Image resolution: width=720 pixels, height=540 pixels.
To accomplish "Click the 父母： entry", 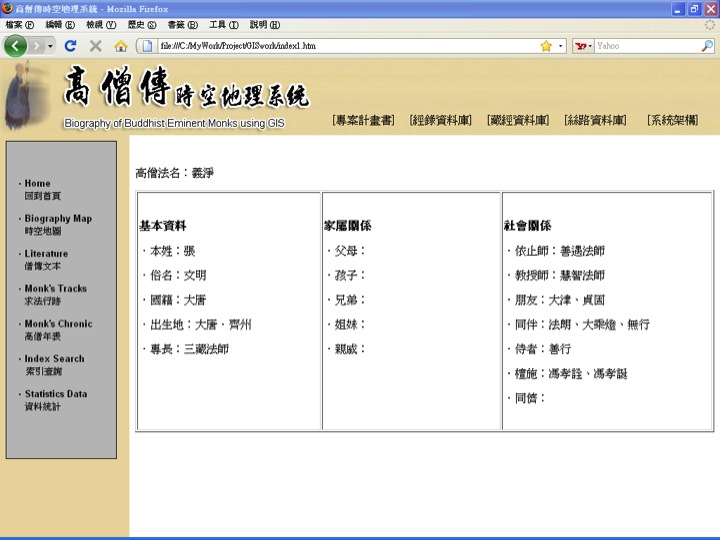I will (x=350, y=251).
